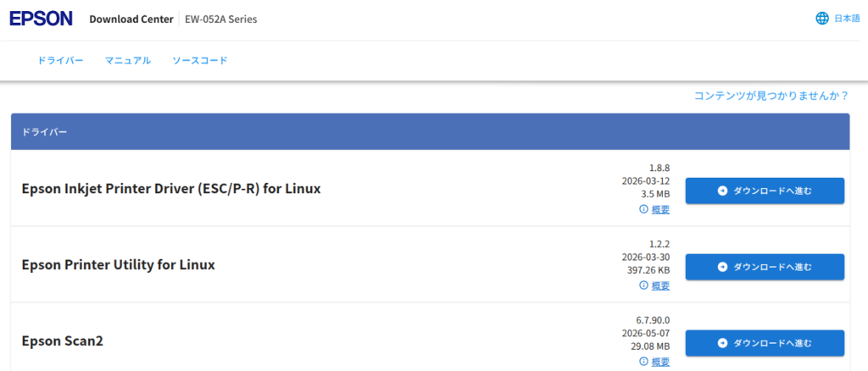Click arrow icon on Epson Scan2 download button

tap(722, 343)
